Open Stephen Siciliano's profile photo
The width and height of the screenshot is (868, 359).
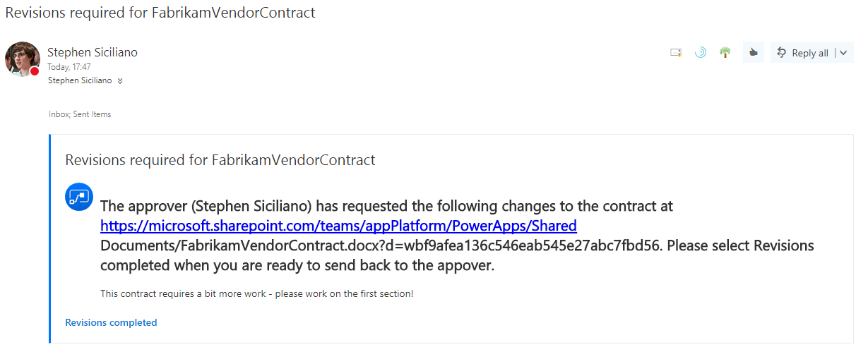point(22,59)
